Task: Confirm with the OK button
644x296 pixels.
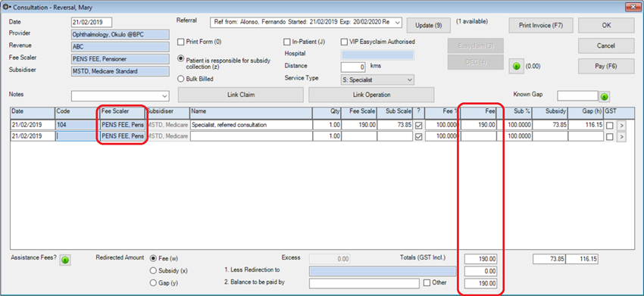Action: tap(606, 25)
